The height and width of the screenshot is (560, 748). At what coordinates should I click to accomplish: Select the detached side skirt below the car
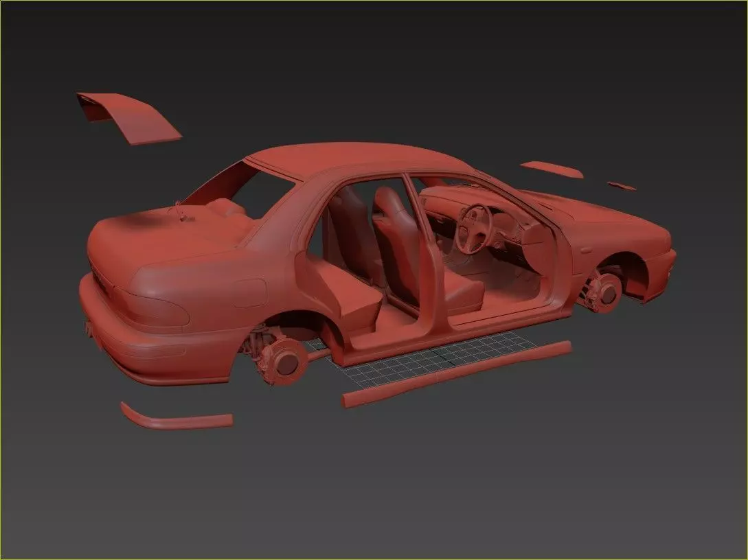coord(457,373)
